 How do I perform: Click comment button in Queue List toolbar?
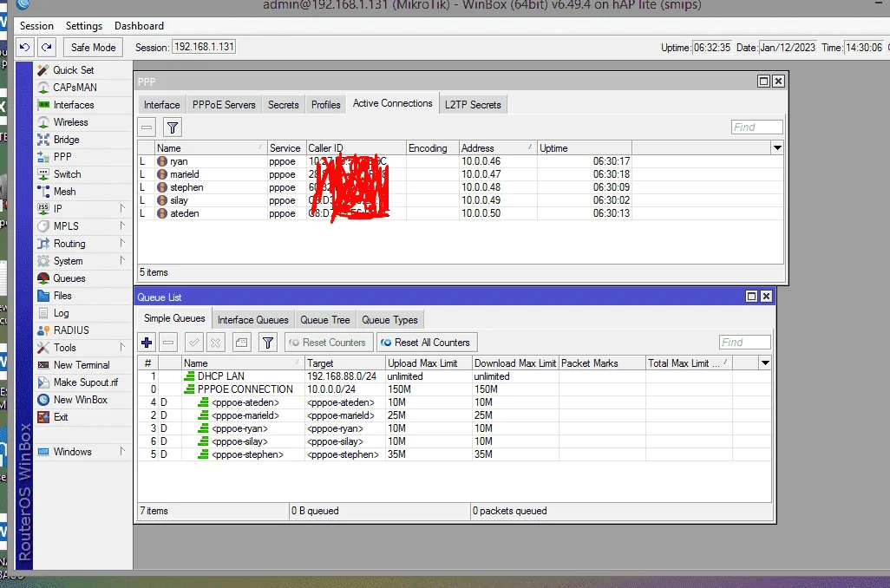tap(242, 343)
